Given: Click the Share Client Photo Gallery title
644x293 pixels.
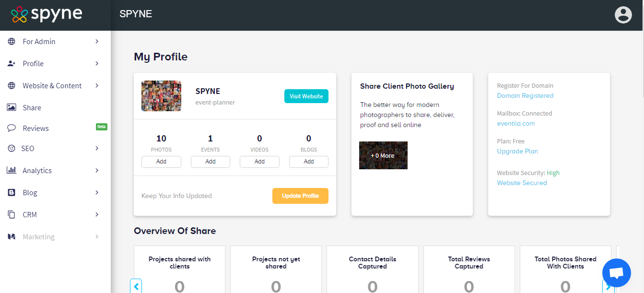Looking at the screenshot, I should point(407,86).
